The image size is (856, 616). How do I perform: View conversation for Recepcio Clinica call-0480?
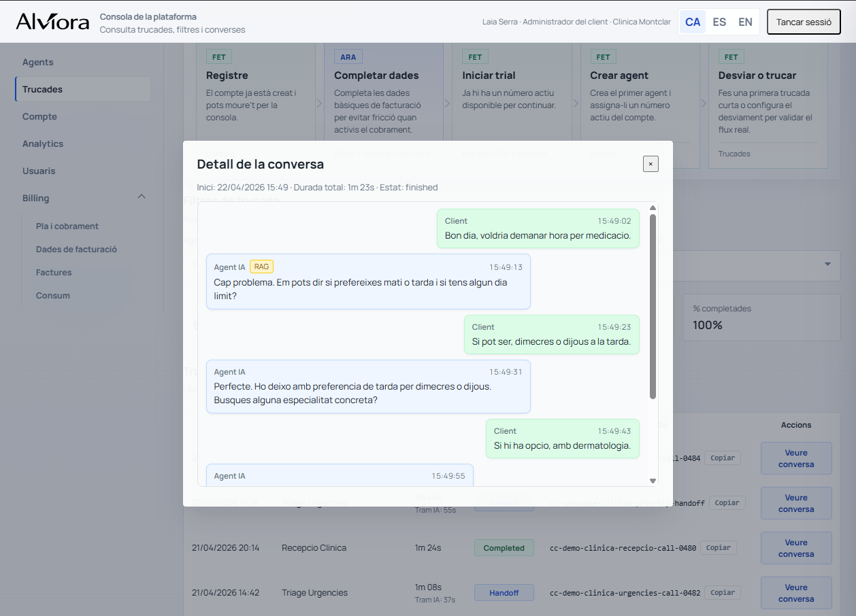coord(796,548)
